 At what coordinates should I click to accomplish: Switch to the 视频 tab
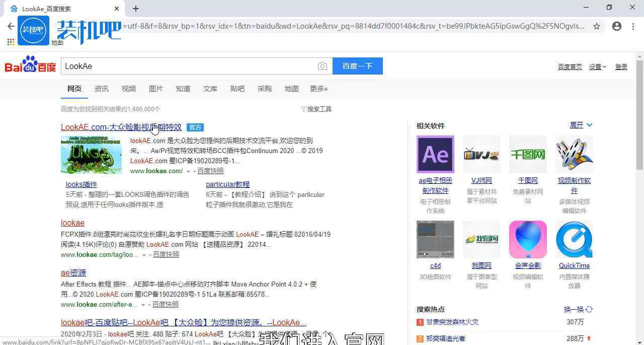[x=129, y=89]
